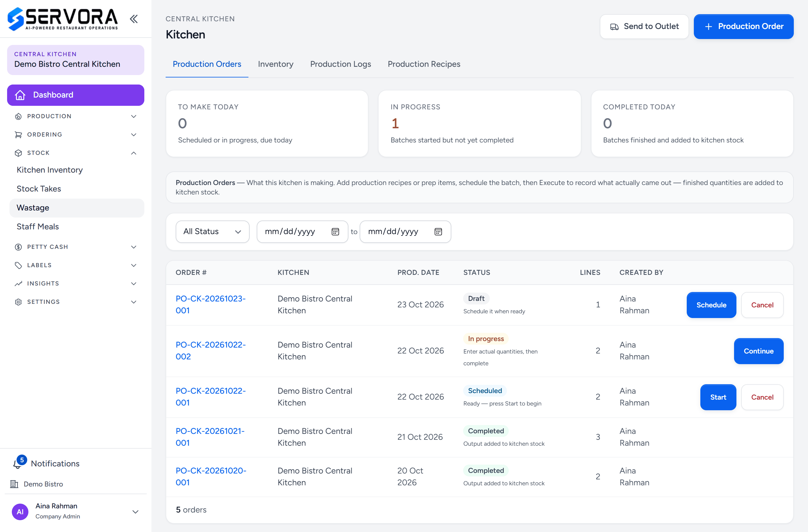Screen dimensions: 808x532
Task: Click the Labels tag icon
Action: coord(18,265)
